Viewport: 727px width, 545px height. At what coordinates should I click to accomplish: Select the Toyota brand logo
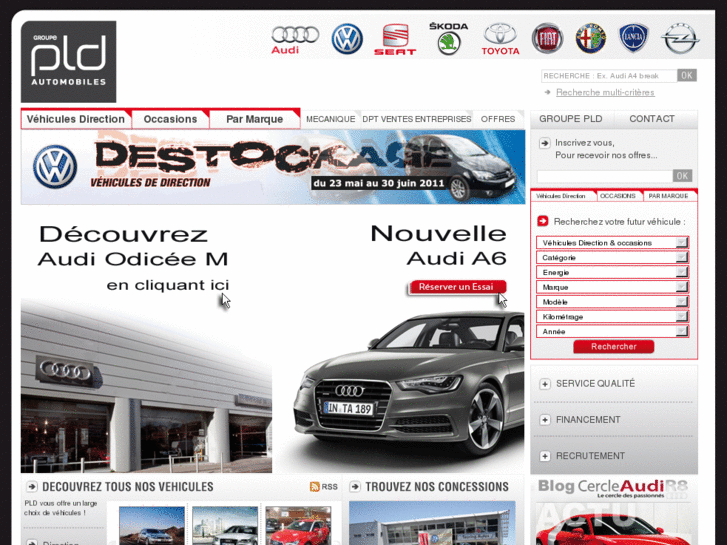[x=500, y=39]
